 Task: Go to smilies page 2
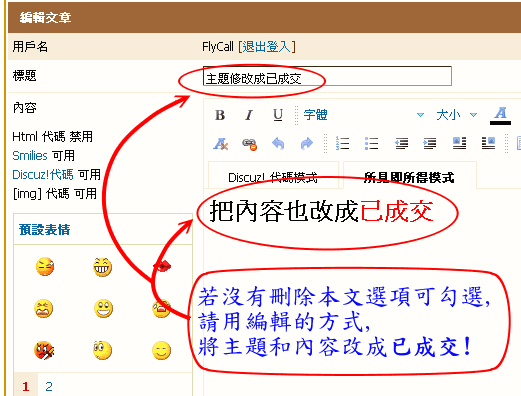pyautogui.click(x=49, y=387)
